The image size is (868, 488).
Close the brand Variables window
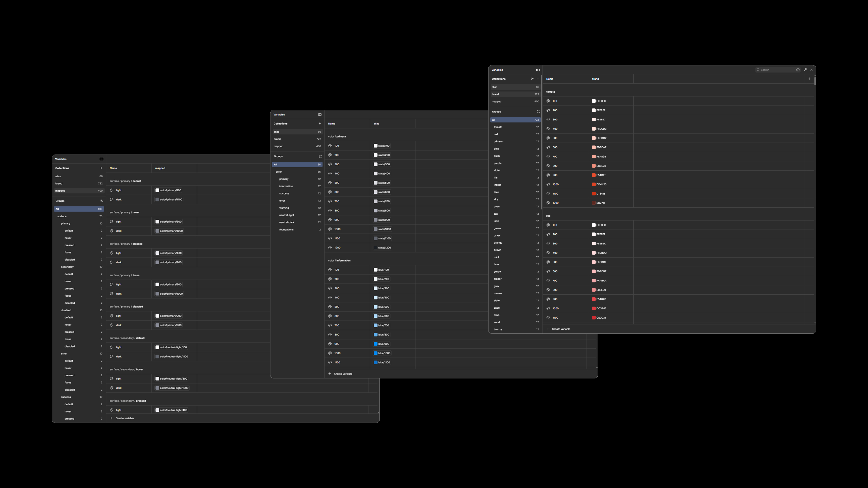click(811, 70)
